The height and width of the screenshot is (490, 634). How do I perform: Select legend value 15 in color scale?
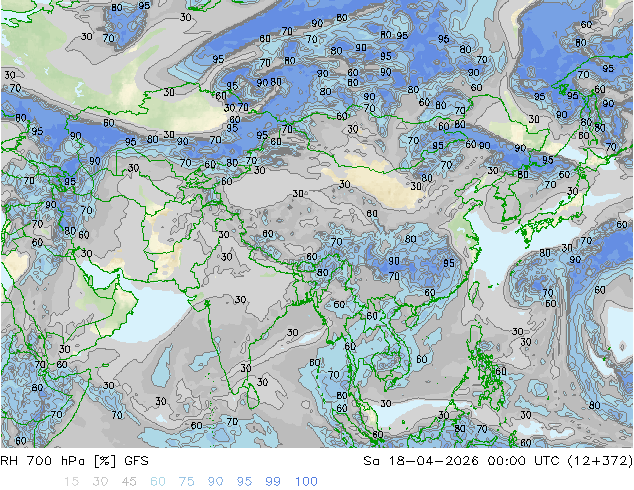pos(71,482)
